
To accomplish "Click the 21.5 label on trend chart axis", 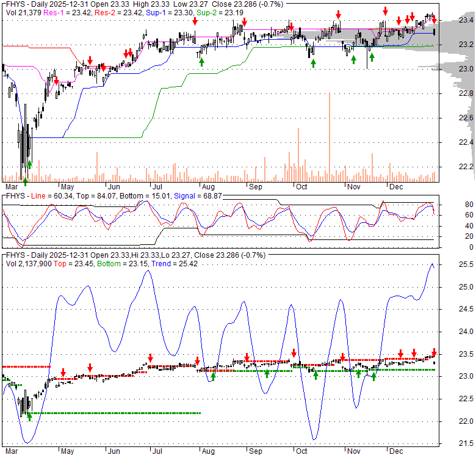I will coord(466,443).
